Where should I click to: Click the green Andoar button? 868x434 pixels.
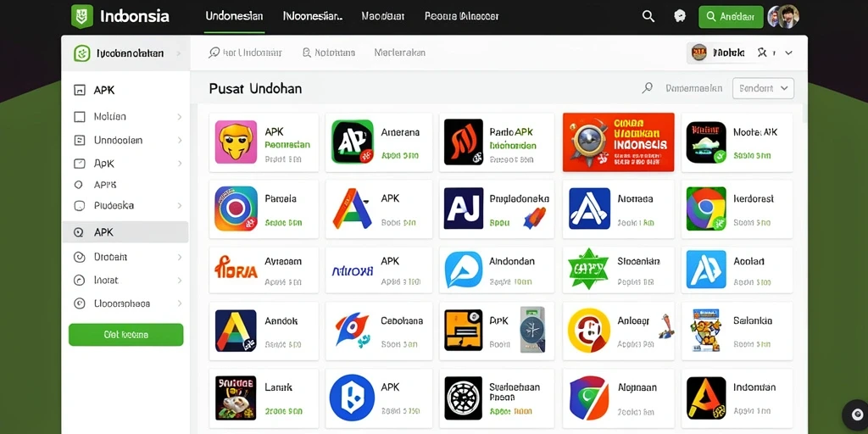pos(731,17)
